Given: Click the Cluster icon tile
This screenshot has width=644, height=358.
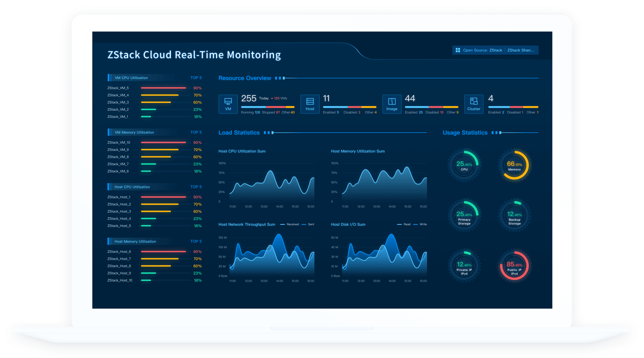Looking at the screenshot, I should [x=474, y=104].
